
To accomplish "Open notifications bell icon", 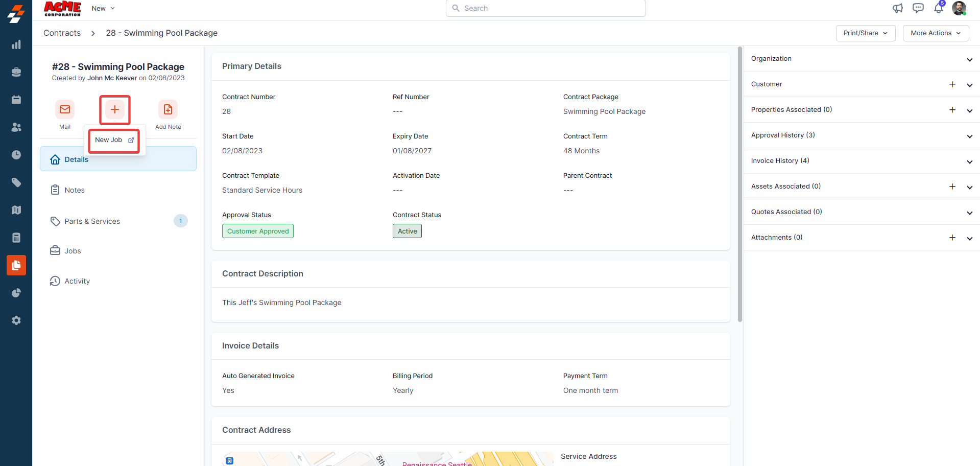I will 938,8.
